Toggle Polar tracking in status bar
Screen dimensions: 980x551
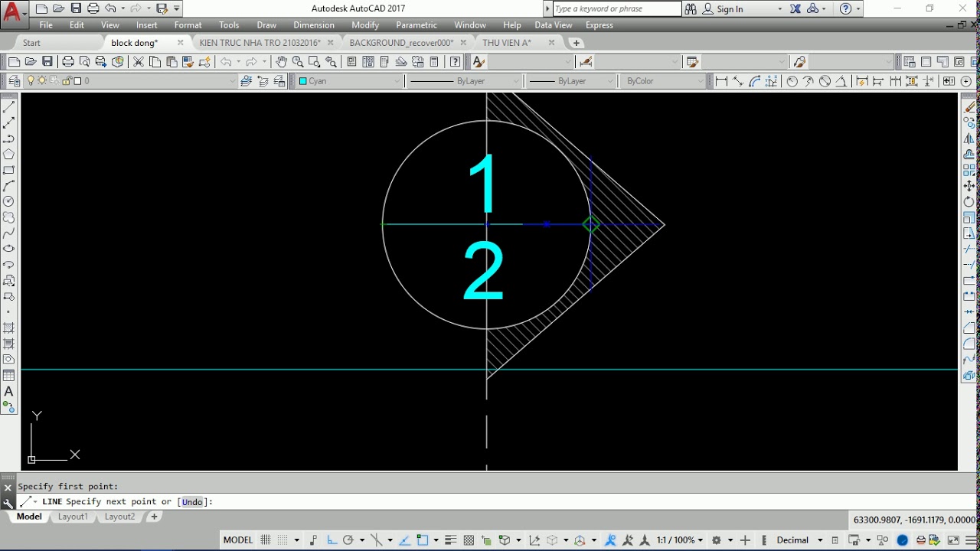[348, 540]
